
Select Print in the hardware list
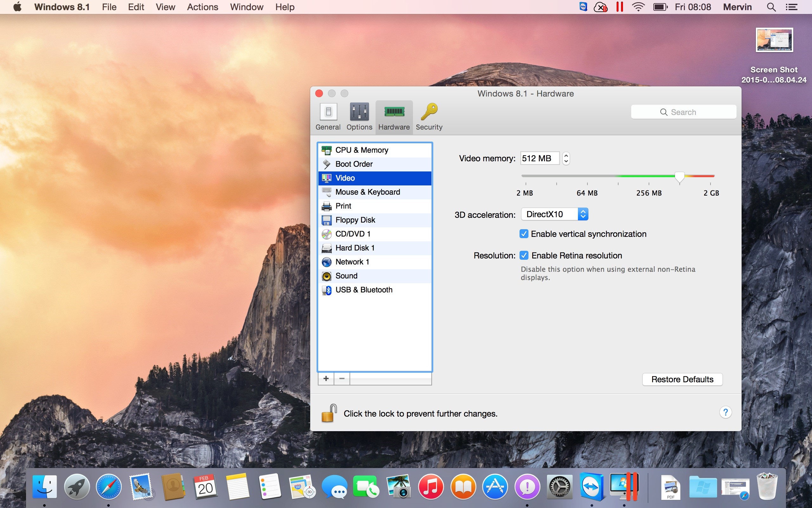[375, 206]
